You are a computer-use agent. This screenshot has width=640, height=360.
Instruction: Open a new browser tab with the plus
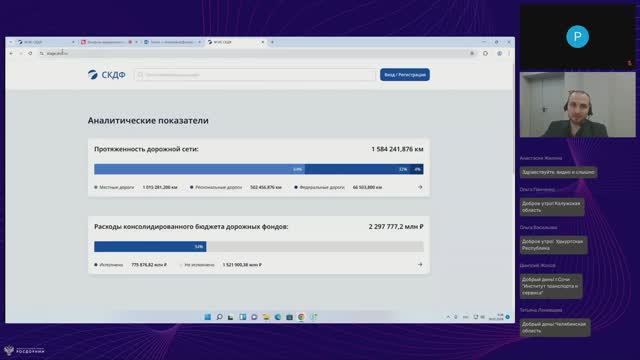(272, 42)
